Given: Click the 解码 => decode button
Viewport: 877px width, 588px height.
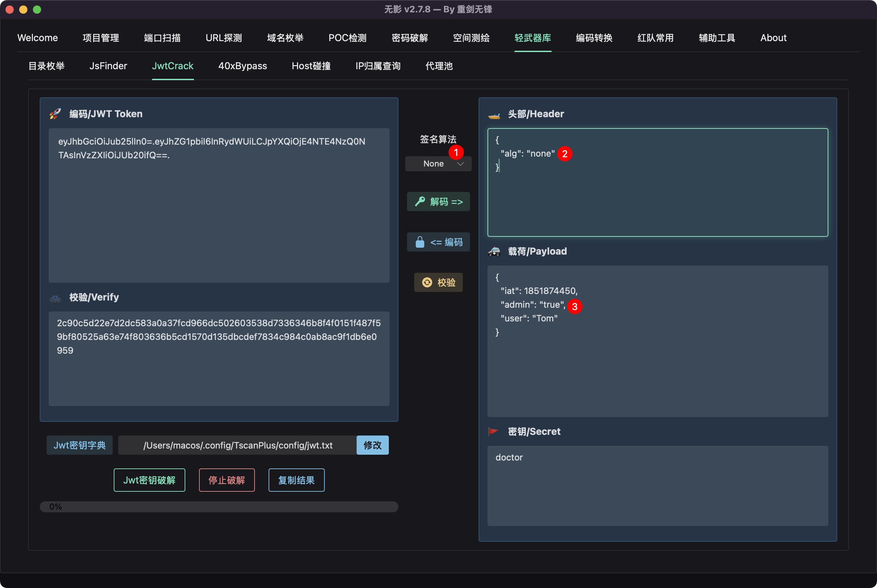Looking at the screenshot, I should pyautogui.click(x=438, y=202).
